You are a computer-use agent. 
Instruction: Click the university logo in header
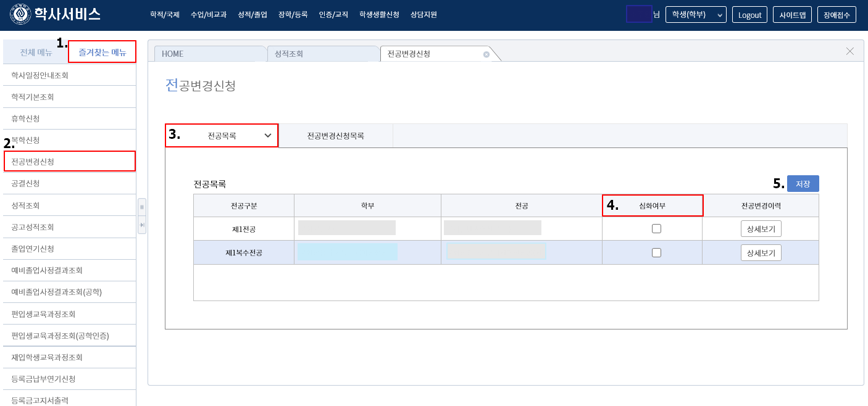point(20,14)
